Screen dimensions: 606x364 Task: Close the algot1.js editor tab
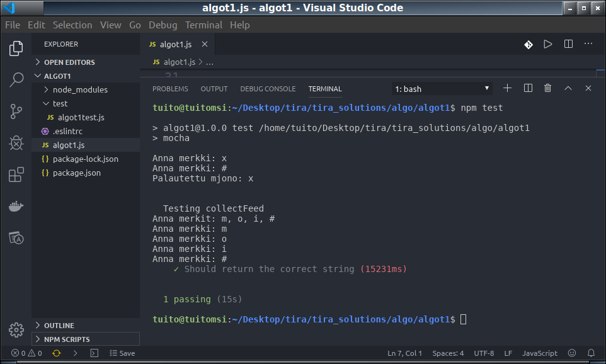205,44
